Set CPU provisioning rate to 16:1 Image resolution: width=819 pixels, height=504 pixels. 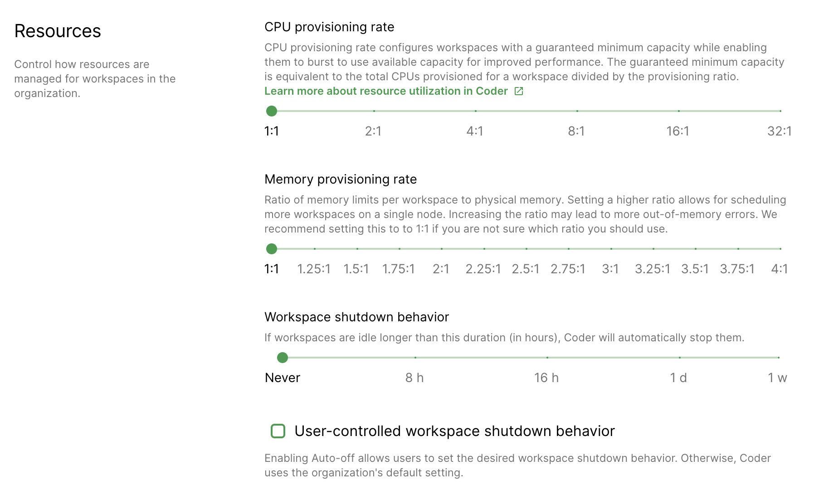click(678, 110)
